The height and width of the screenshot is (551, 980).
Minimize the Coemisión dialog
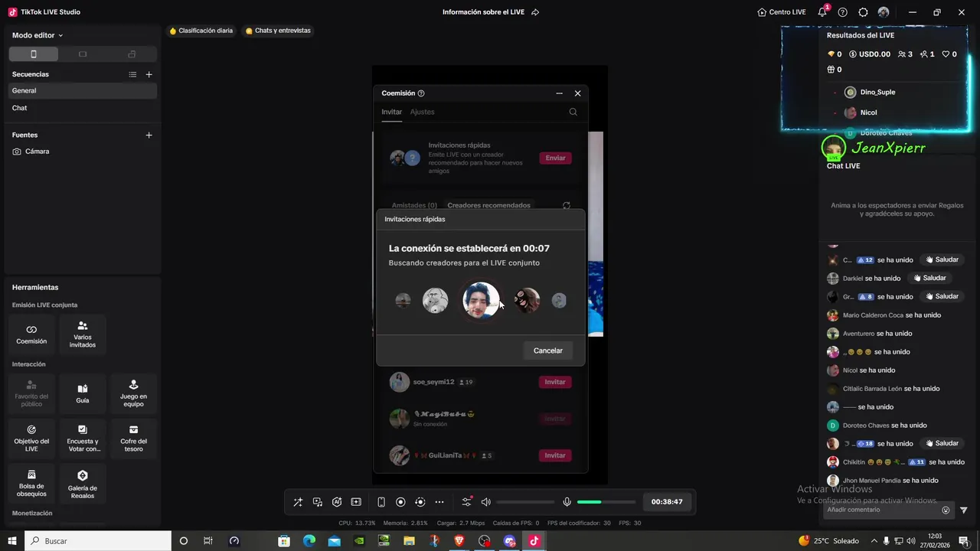click(560, 93)
